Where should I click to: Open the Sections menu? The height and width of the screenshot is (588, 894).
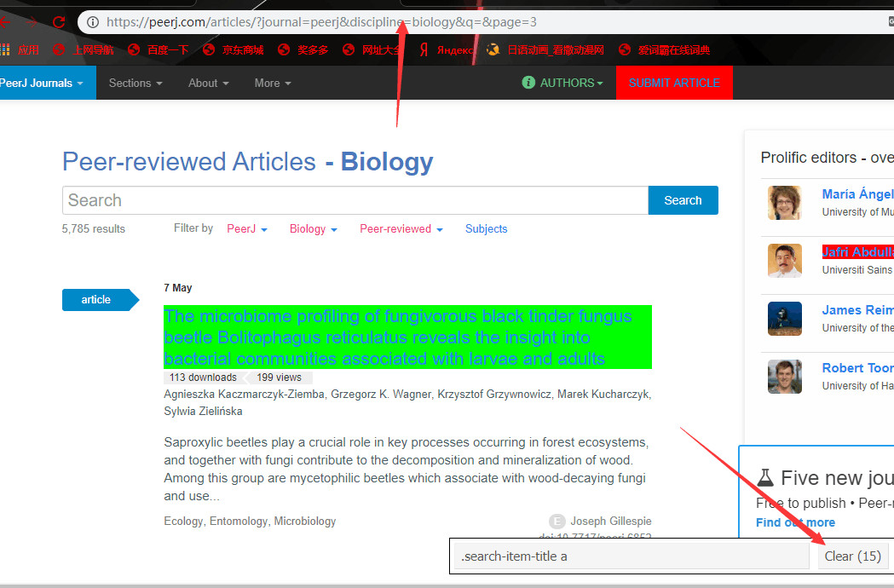point(136,83)
